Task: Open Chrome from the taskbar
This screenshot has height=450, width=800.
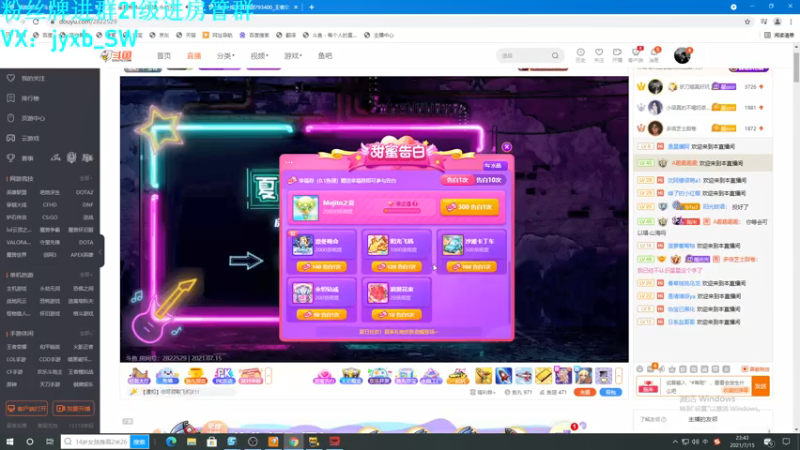Action: point(294,442)
